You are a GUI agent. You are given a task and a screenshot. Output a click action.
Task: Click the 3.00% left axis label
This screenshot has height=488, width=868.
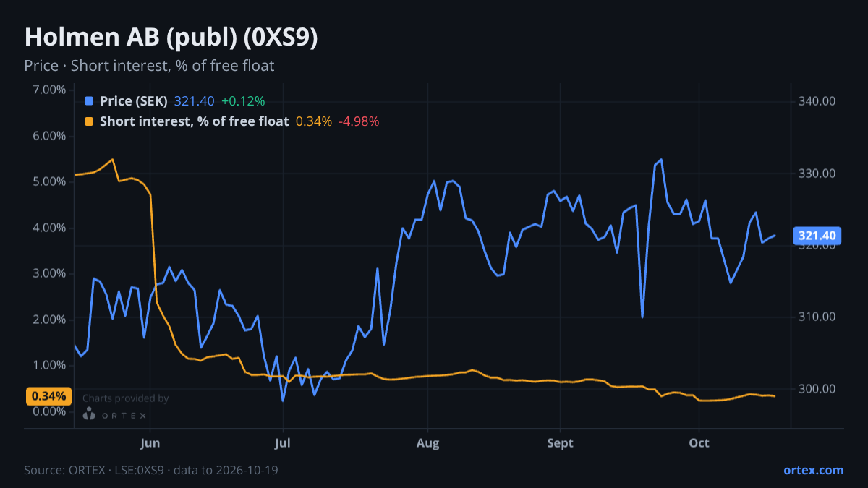pos(49,273)
